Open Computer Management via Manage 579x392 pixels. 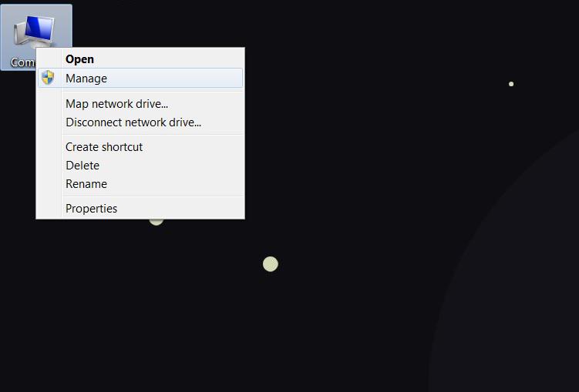coord(86,79)
